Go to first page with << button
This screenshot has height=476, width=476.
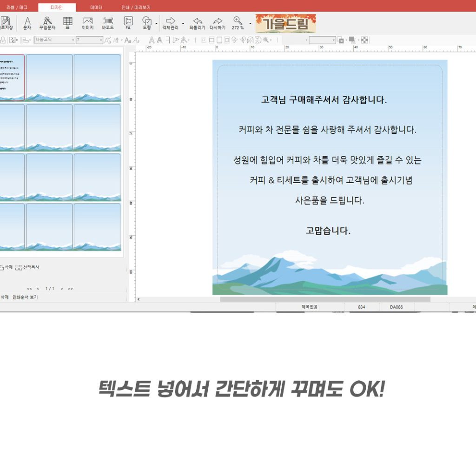(x=29, y=289)
